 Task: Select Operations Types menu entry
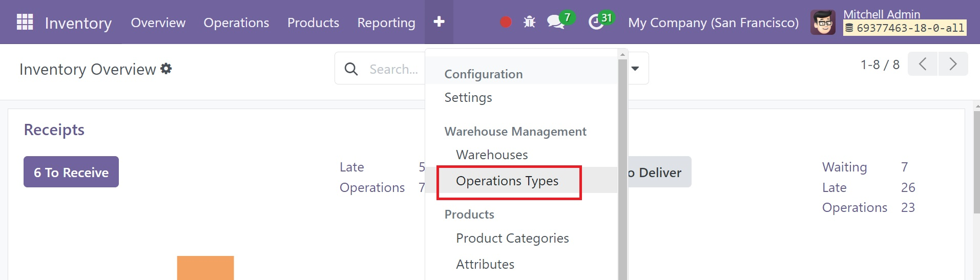[x=507, y=181]
